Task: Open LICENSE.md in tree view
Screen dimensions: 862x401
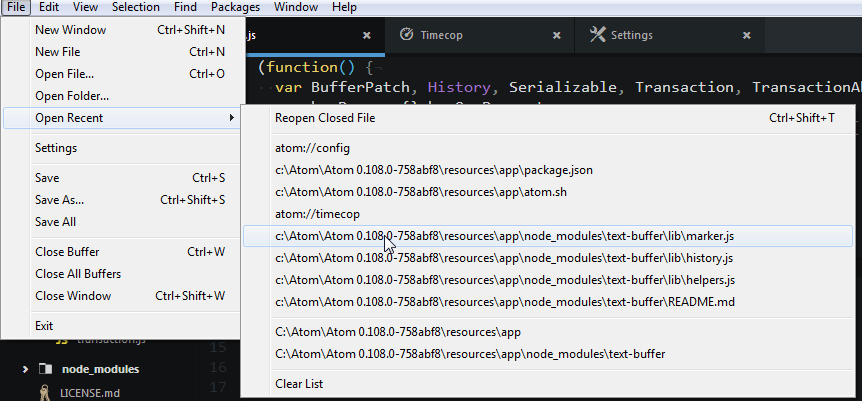Action: (x=90, y=393)
